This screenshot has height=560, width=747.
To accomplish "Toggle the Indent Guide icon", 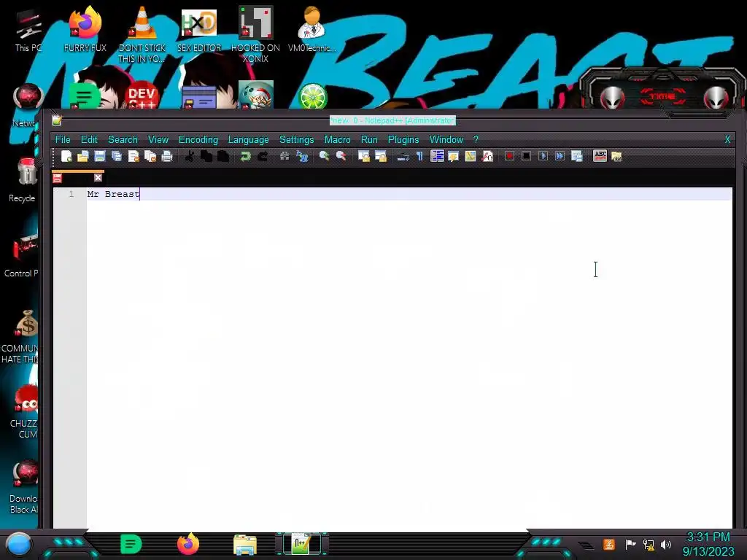I will [x=437, y=156].
